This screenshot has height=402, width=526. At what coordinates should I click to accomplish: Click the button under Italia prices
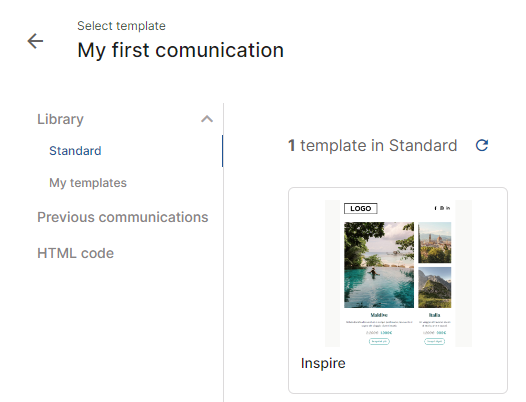[x=434, y=341]
